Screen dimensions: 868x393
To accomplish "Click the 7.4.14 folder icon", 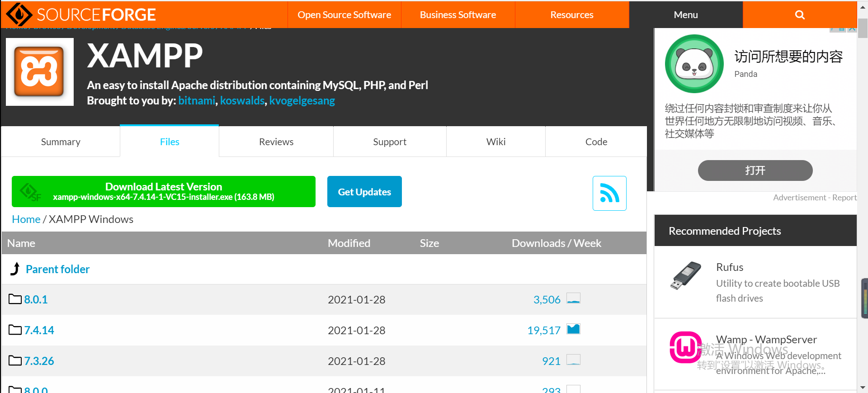I will (x=15, y=330).
